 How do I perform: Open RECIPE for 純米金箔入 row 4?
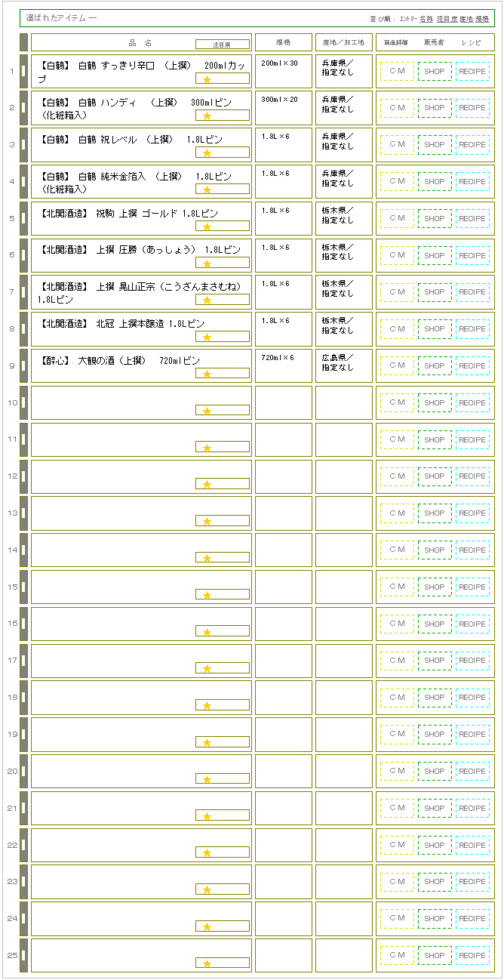pos(472,181)
